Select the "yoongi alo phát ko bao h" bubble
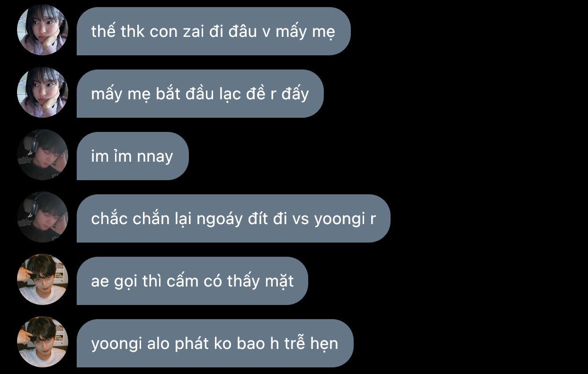The height and width of the screenshot is (374, 588). tap(215, 343)
